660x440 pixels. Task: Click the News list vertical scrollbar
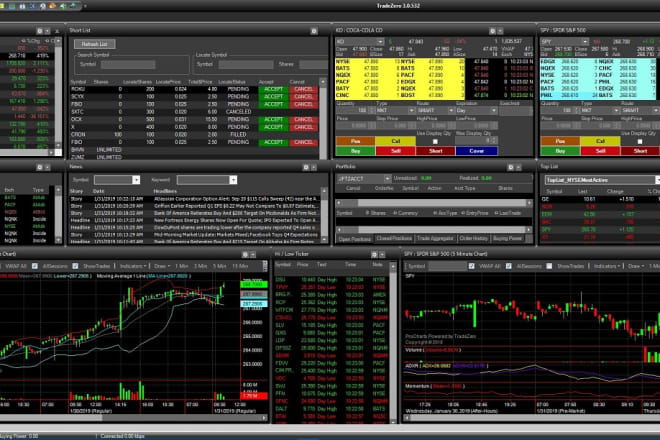pos(324,216)
